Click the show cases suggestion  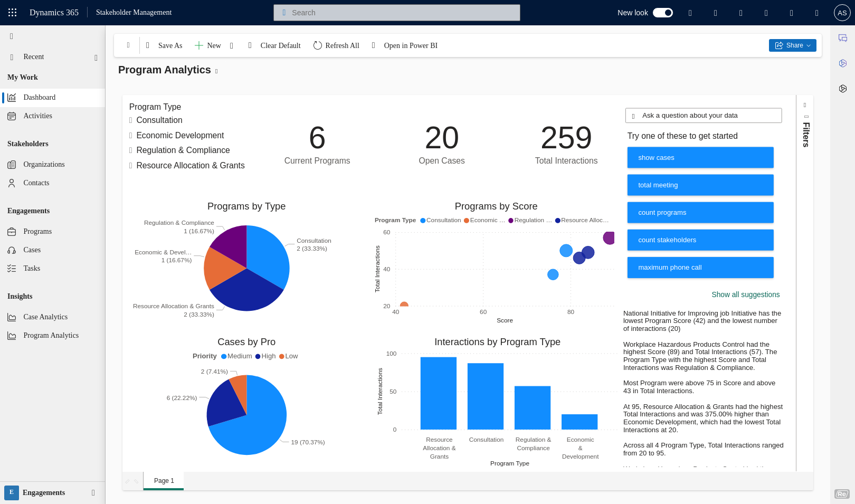click(700, 158)
